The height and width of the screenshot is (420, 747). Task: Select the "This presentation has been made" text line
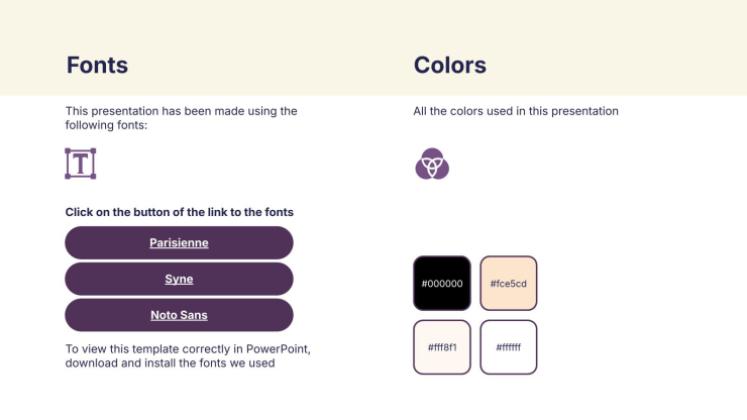(181, 111)
